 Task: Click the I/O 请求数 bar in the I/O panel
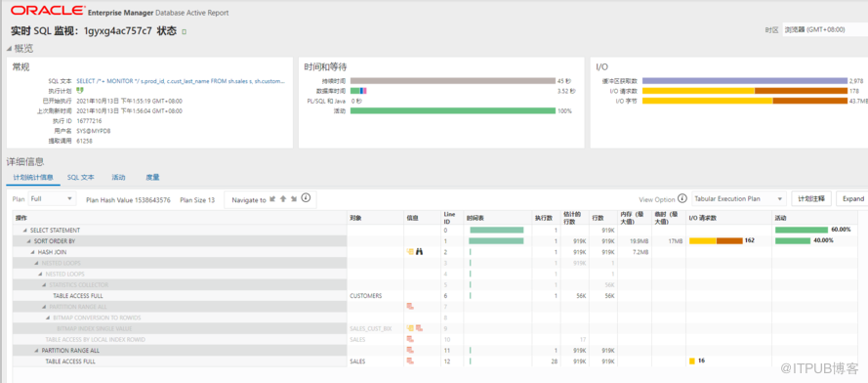tap(745, 90)
